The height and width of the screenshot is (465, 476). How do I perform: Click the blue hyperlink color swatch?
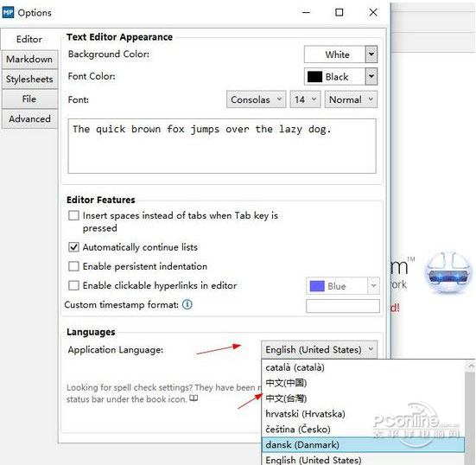pyautogui.click(x=317, y=286)
